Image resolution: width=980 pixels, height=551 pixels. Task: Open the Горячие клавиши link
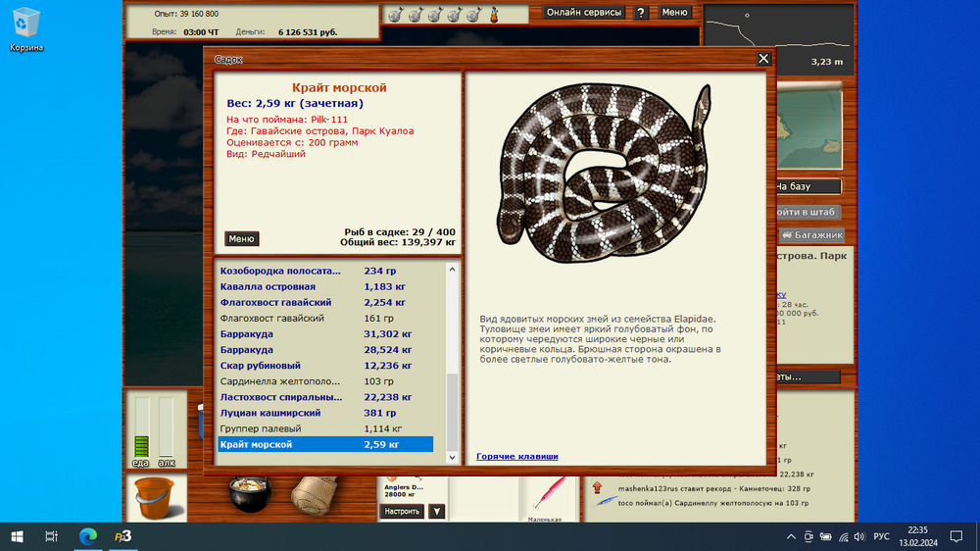click(x=516, y=457)
